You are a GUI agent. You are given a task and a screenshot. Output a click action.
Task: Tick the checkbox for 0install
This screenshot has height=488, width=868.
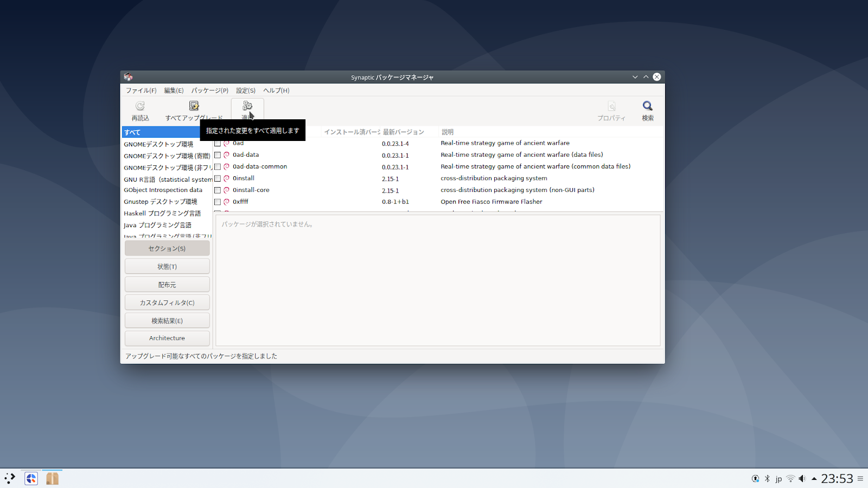pyautogui.click(x=218, y=178)
